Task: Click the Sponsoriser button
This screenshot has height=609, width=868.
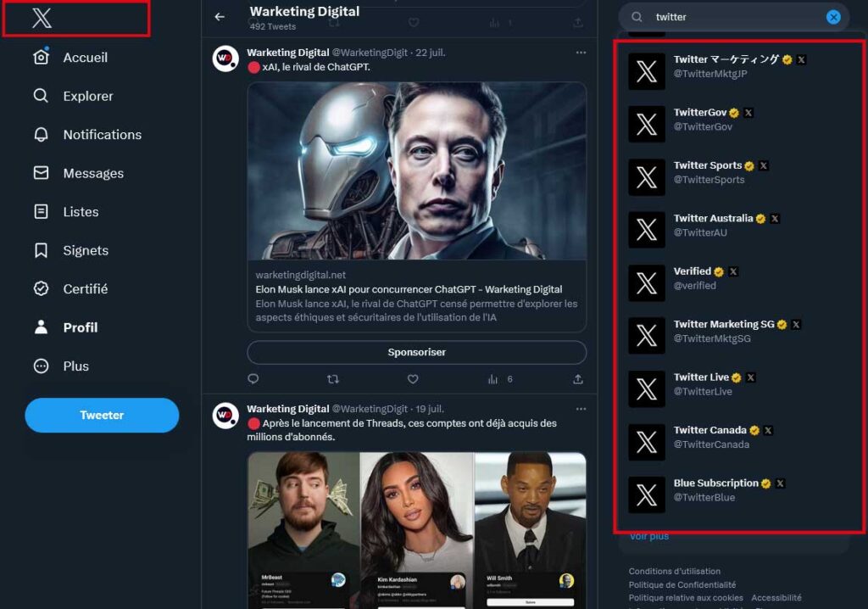Action: point(417,353)
